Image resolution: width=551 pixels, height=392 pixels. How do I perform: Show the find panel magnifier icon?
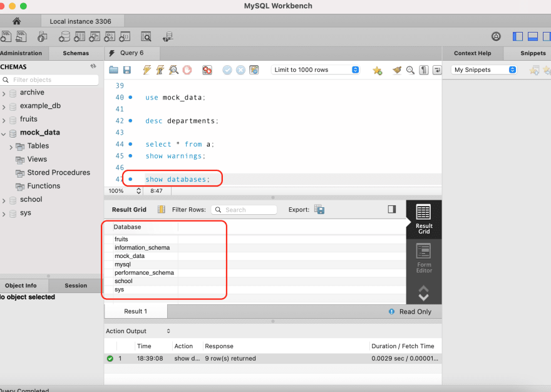[x=410, y=70]
